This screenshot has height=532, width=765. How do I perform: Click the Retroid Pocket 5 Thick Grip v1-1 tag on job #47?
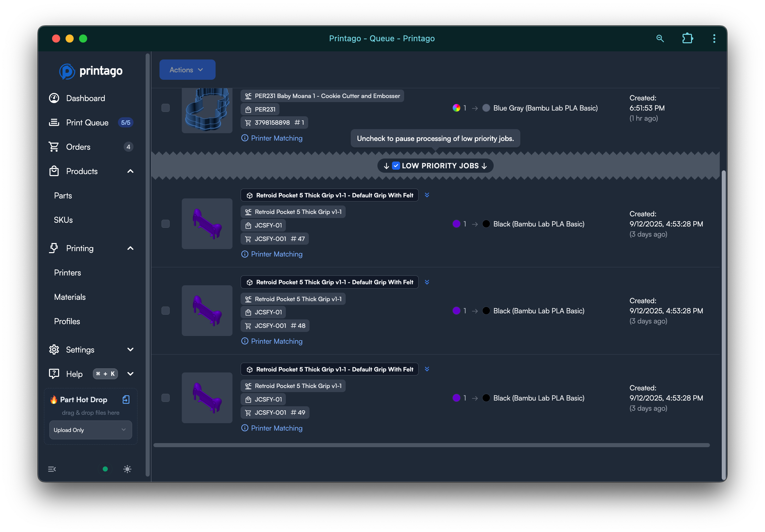tap(293, 212)
